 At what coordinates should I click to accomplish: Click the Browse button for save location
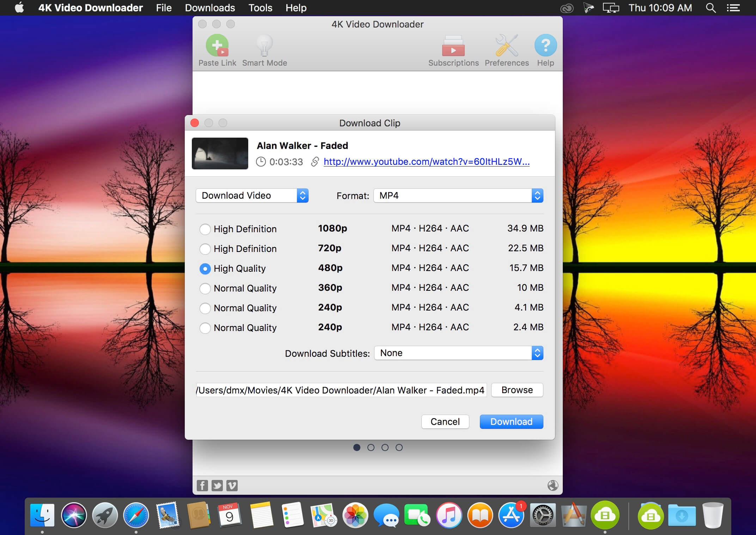tap(516, 389)
